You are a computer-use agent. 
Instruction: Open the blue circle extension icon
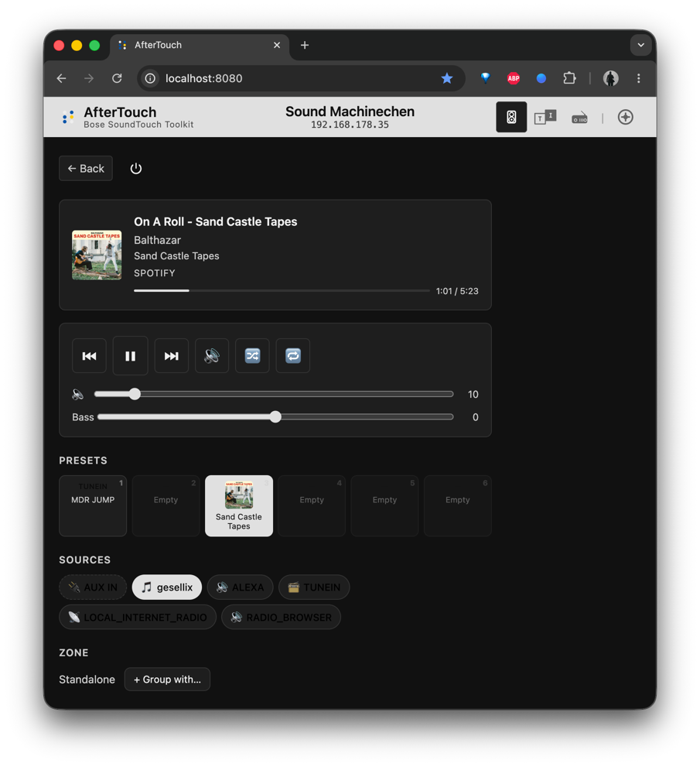point(541,78)
